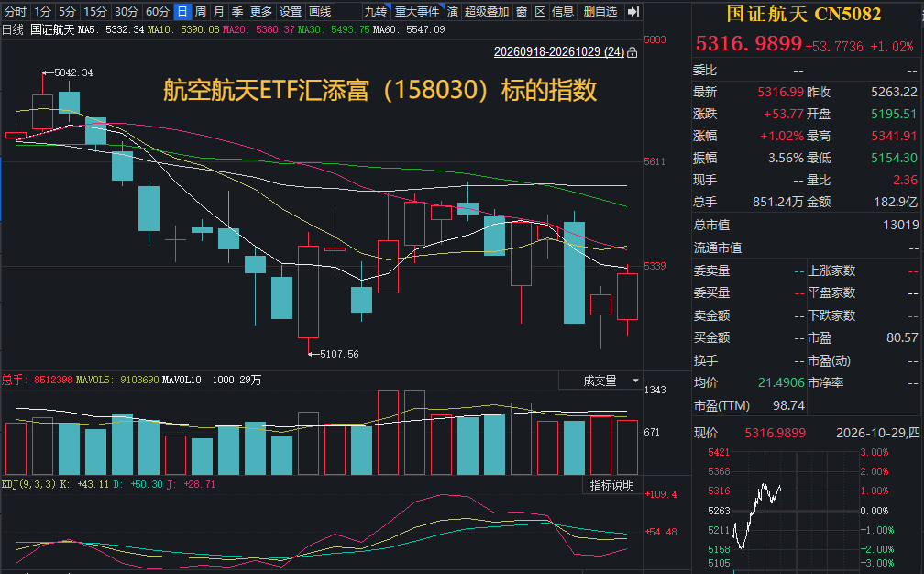Open 超级叠加 super overlay
The image size is (924, 574).
click(487, 12)
